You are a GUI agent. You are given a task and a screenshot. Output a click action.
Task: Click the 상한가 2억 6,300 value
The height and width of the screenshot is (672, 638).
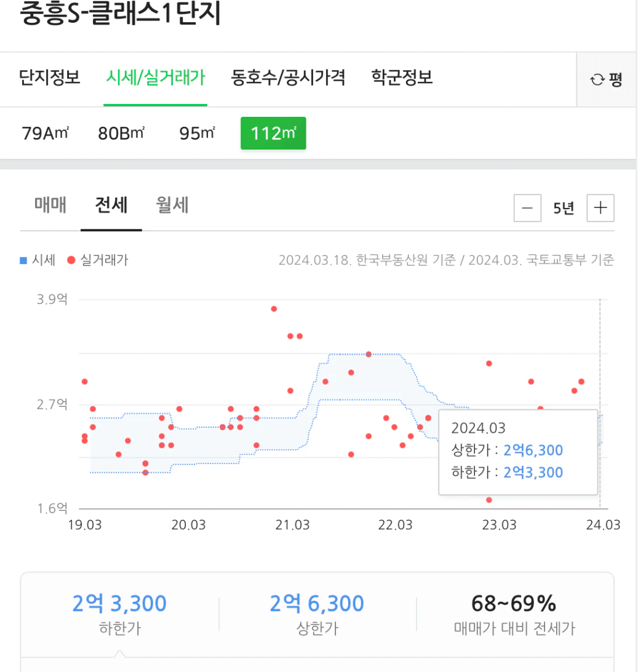[x=317, y=603]
